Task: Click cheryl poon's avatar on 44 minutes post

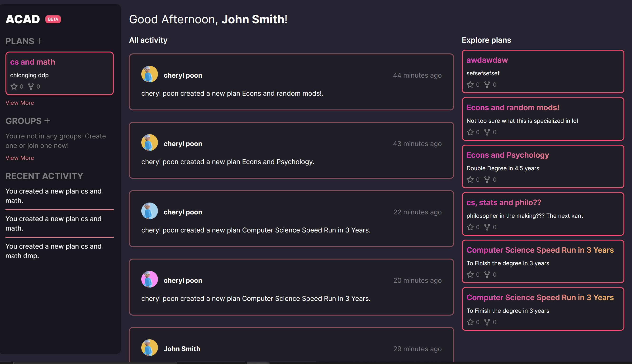Action: tap(149, 74)
